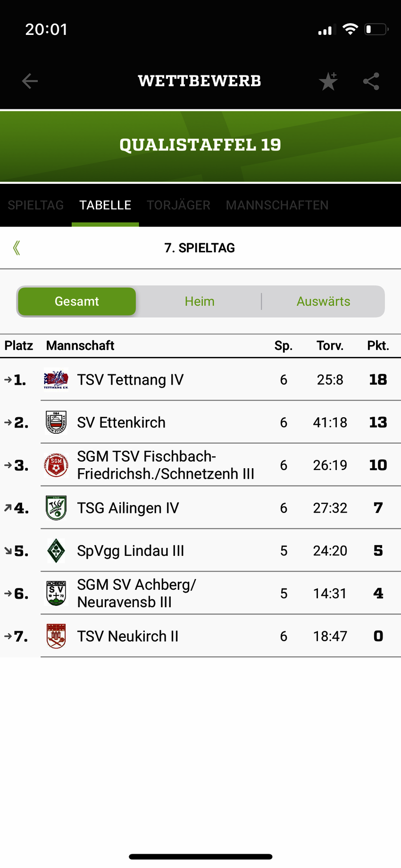Switch table to Gesamt view
Viewport: 401px width, 868px height.
pos(77,301)
